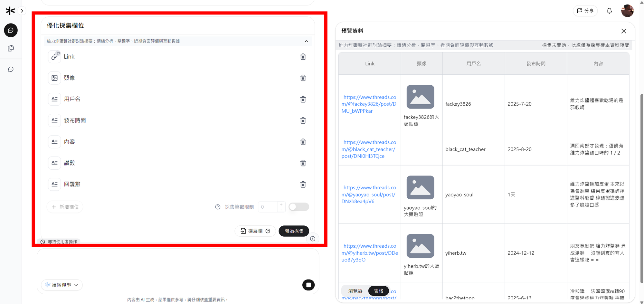Screen dimensions: 644x304
Task: Decrease the collection limit with the minus stepper
Action: coord(281,210)
